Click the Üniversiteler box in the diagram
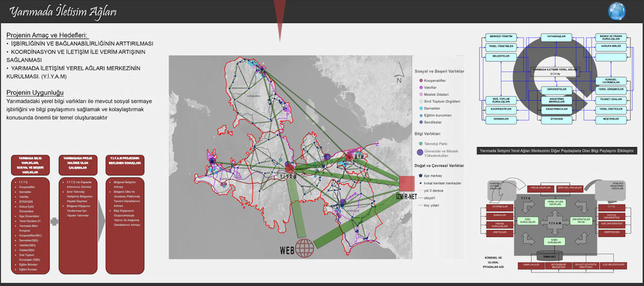The width and height of the screenshot is (644, 286). pyautogui.click(x=556, y=89)
